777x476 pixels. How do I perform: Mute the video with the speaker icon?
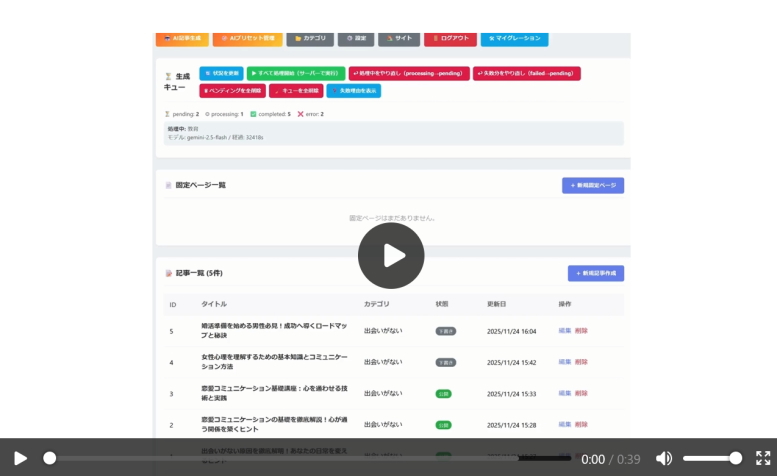pos(664,458)
